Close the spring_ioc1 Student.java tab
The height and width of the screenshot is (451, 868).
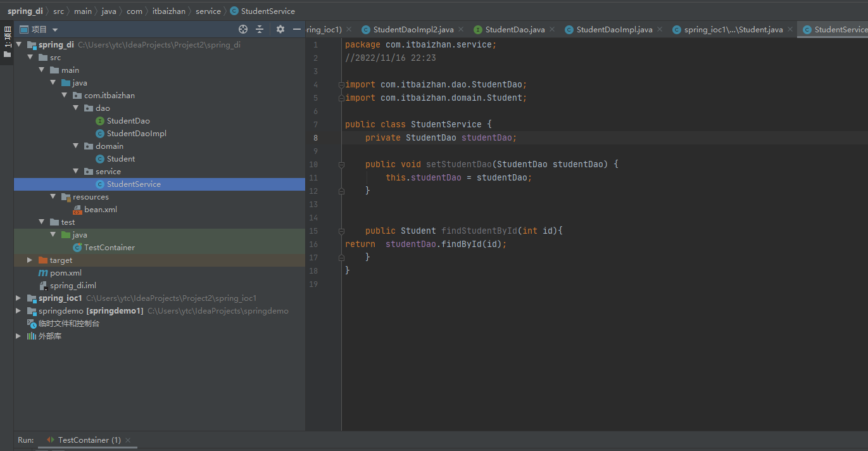tap(789, 29)
